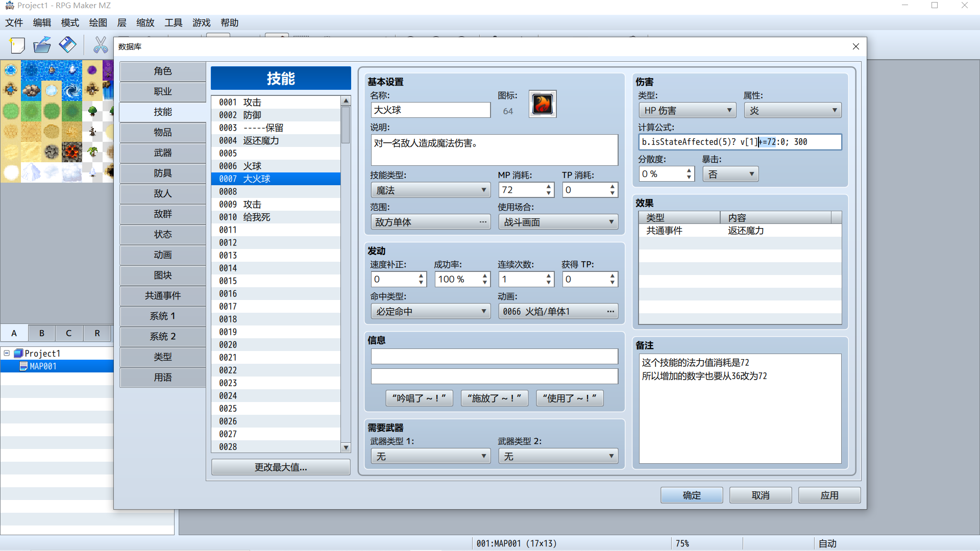
Task: Open the 技能类型 dropdown showing 魔法
Action: [430, 190]
